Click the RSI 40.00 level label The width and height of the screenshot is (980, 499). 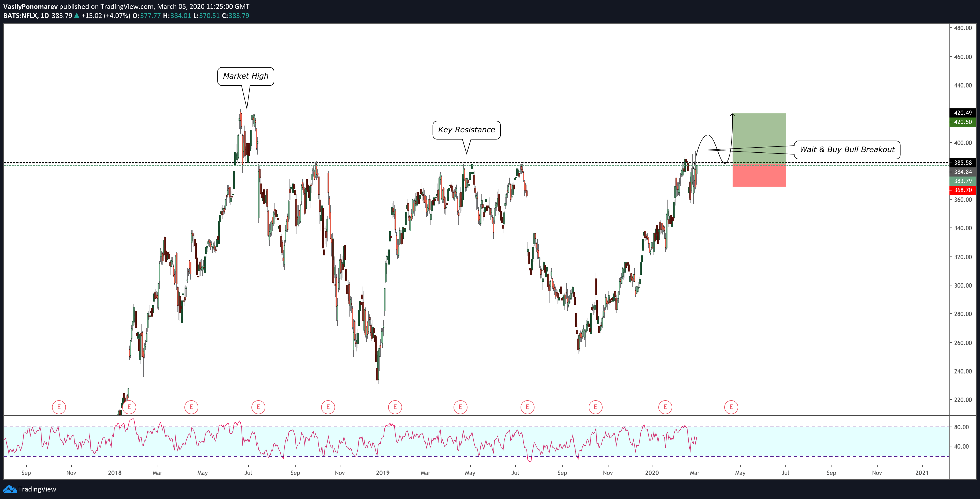click(961, 446)
